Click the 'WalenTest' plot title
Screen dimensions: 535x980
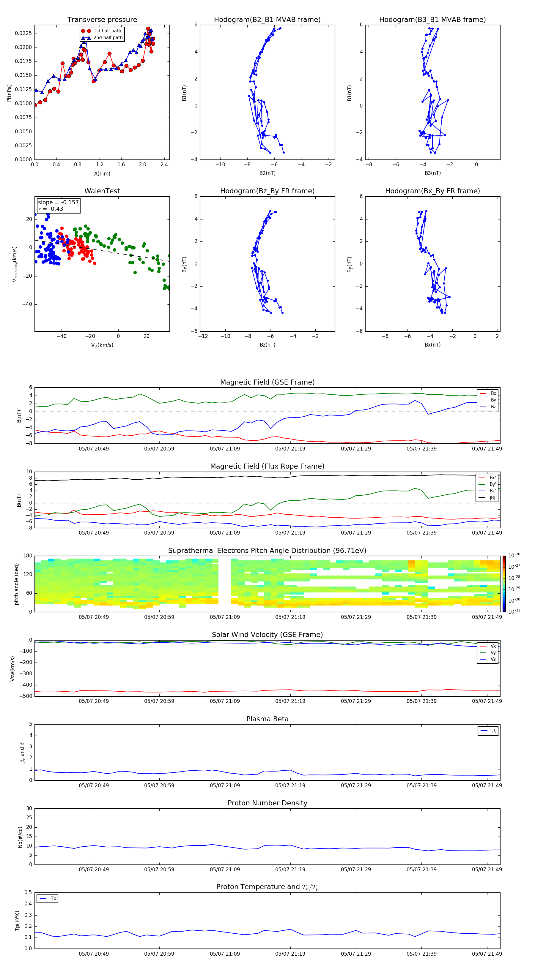pyautogui.click(x=102, y=191)
